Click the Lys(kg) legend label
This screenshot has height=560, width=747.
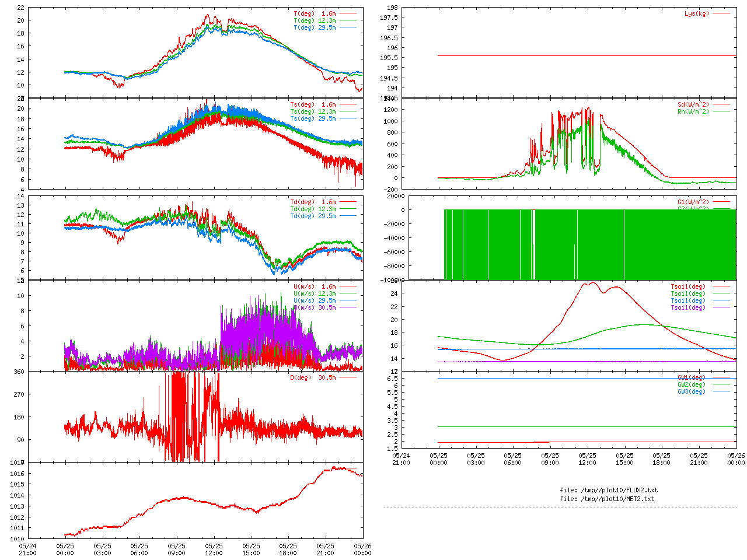coord(697,13)
